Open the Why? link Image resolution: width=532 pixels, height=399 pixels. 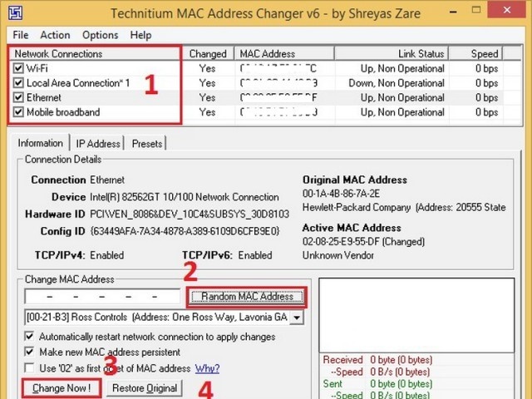point(207,368)
